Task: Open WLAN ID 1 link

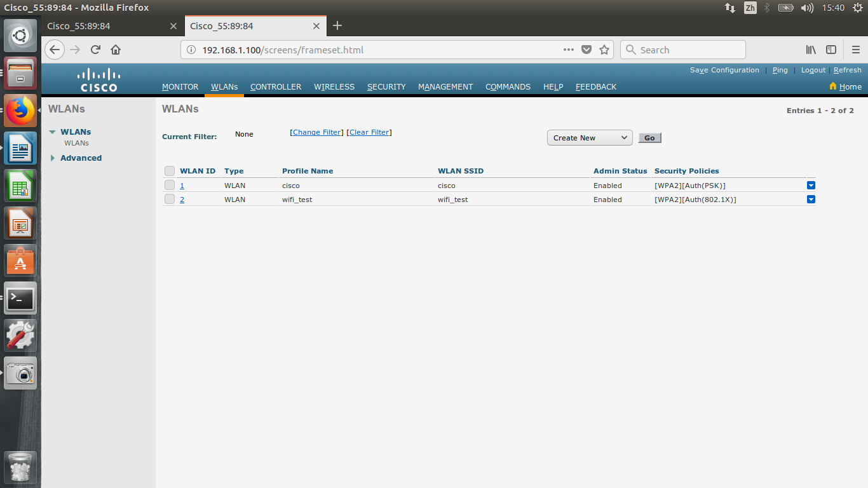Action: tap(182, 186)
